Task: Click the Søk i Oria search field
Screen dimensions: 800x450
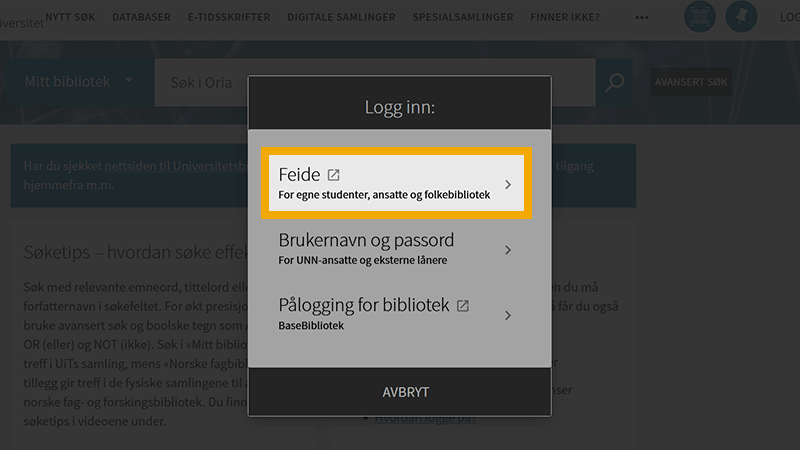Action: click(x=200, y=82)
